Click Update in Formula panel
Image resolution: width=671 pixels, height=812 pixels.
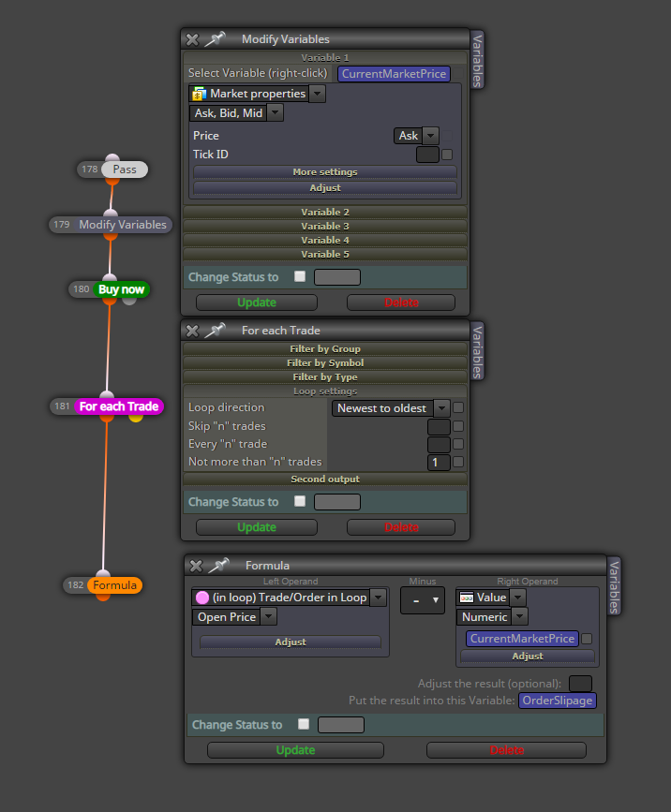[x=295, y=750]
